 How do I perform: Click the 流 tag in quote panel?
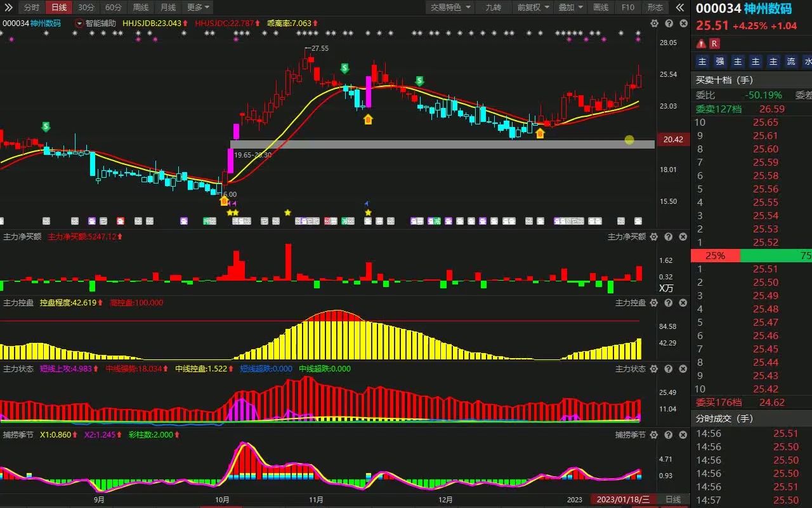[x=791, y=62]
